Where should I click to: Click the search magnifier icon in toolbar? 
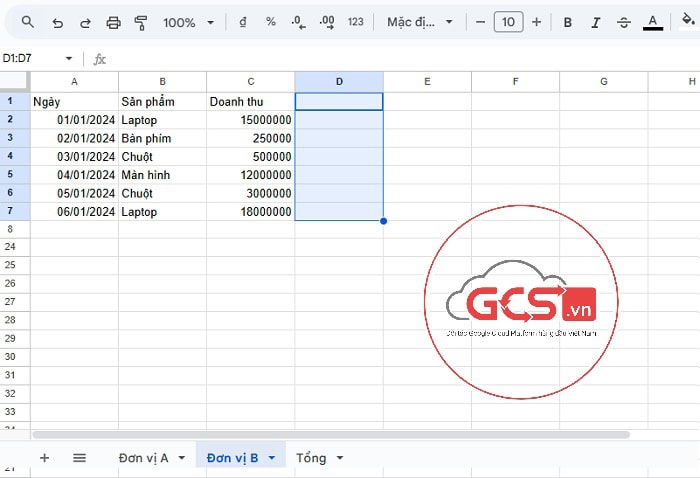tap(28, 22)
